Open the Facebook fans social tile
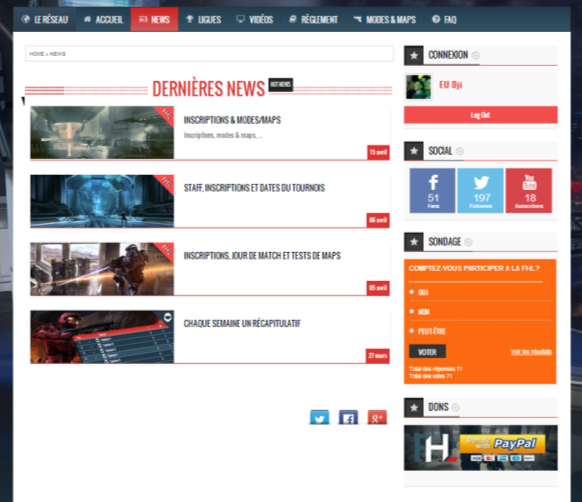 432,190
